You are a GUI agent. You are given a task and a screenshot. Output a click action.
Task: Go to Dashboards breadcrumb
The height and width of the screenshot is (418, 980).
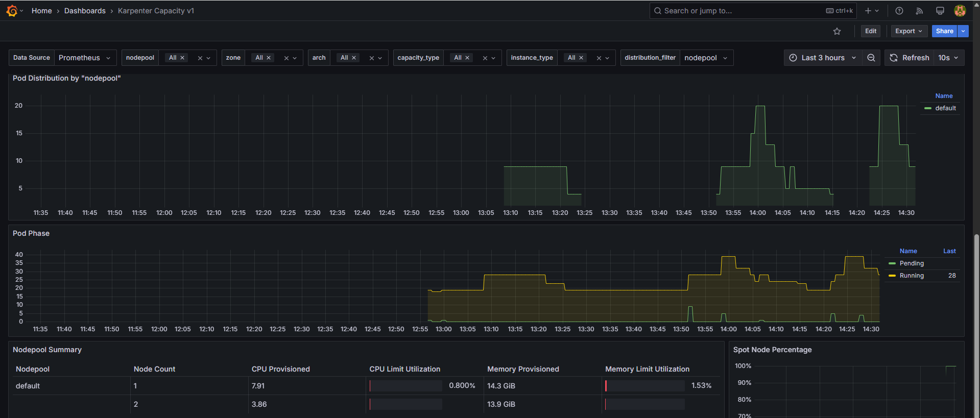85,11
